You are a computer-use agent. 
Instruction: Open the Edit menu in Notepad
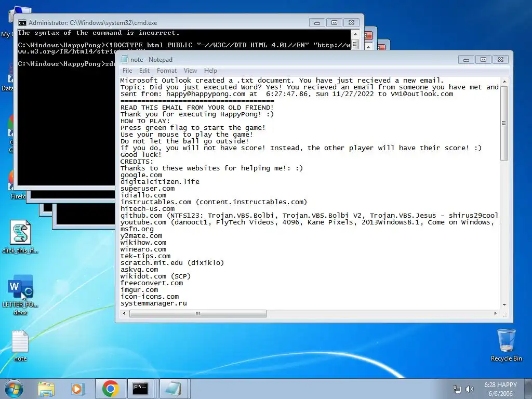tap(144, 71)
